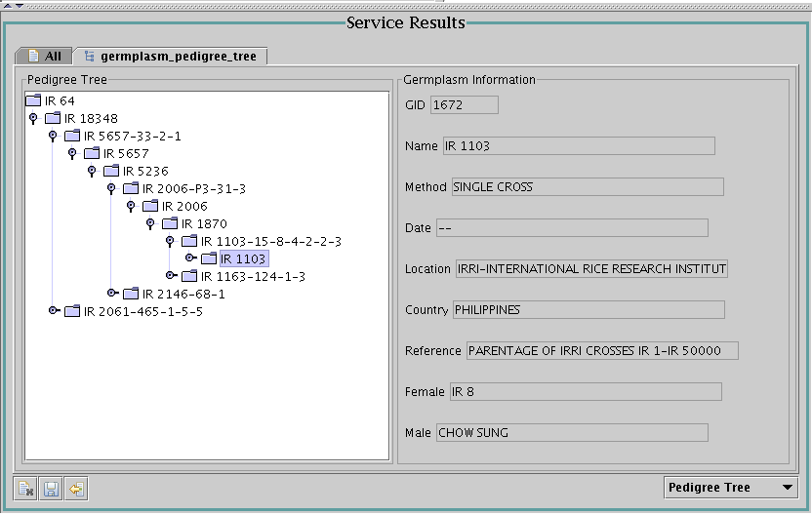Screen dimensions: 812x515
Task: Select IR 1103-15-8-4-2-2-3 in the tree
Action: (x=270, y=241)
